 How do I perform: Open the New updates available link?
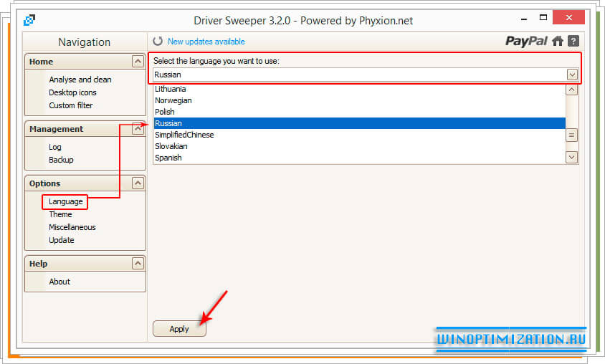(x=206, y=42)
